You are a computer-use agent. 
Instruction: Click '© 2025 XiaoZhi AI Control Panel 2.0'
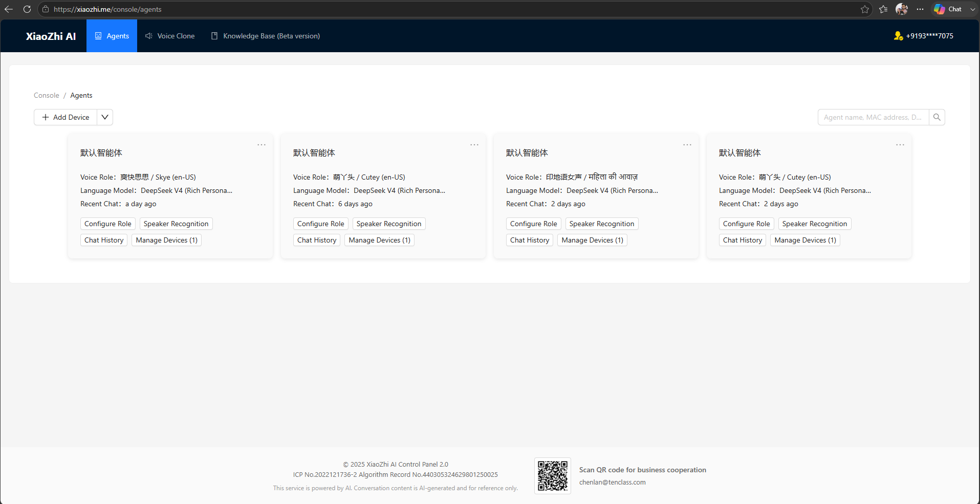[x=396, y=464]
